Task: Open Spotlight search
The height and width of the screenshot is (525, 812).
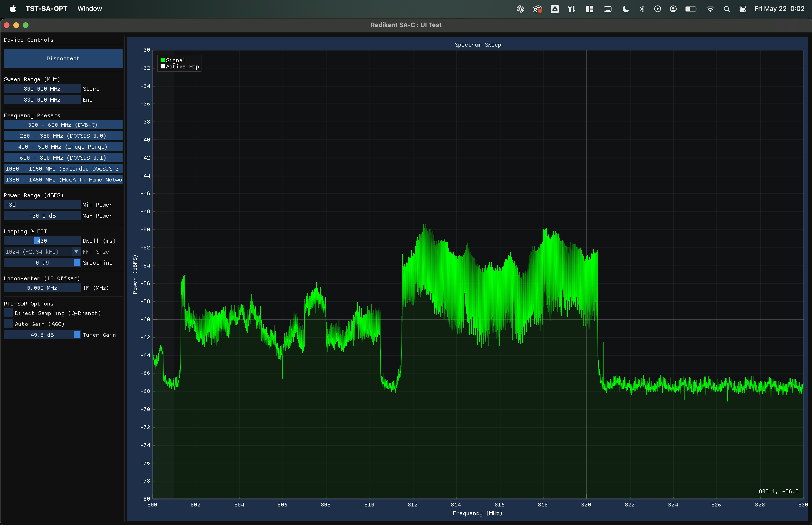Action: (727, 9)
